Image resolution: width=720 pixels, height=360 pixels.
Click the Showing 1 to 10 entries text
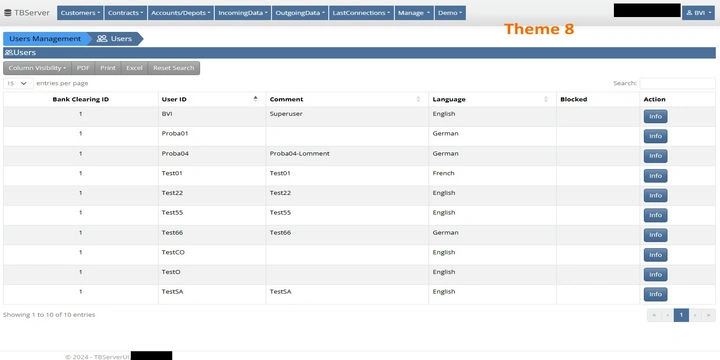coord(49,315)
